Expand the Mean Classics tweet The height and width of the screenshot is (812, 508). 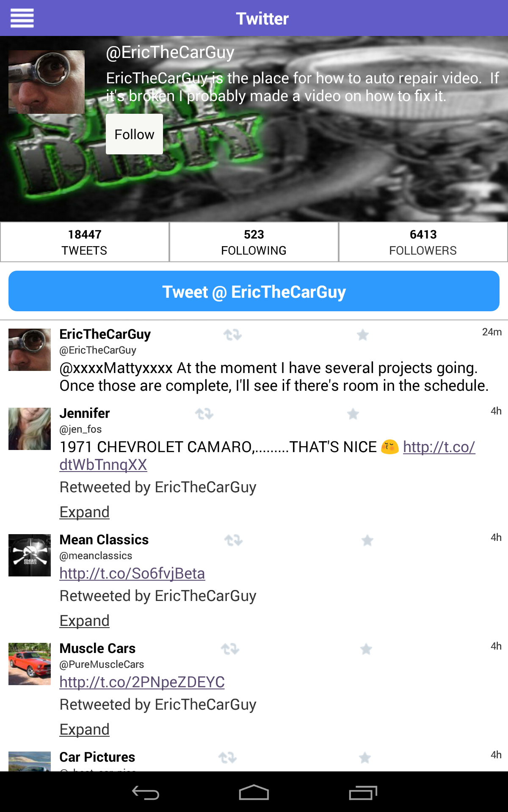click(85, 621)
